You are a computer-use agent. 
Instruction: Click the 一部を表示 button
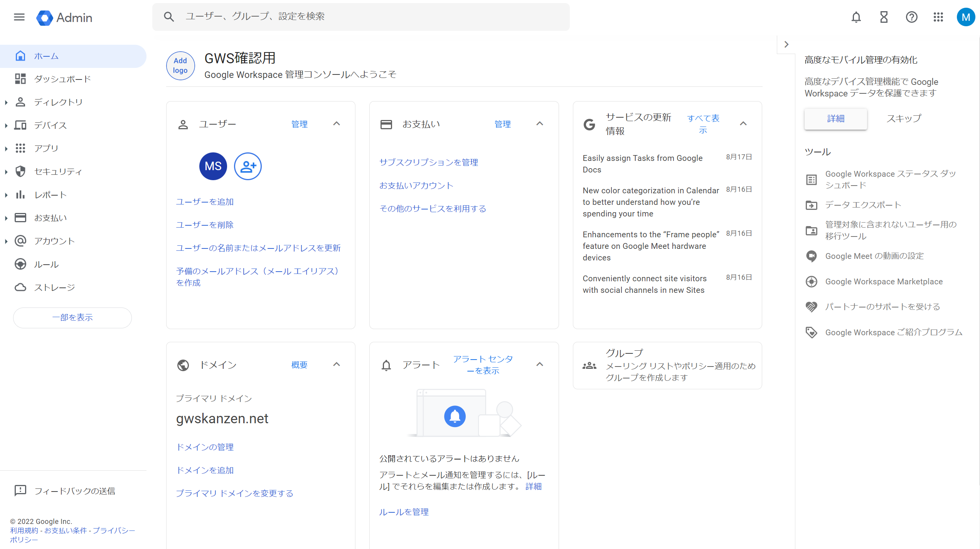pos(72,318)
